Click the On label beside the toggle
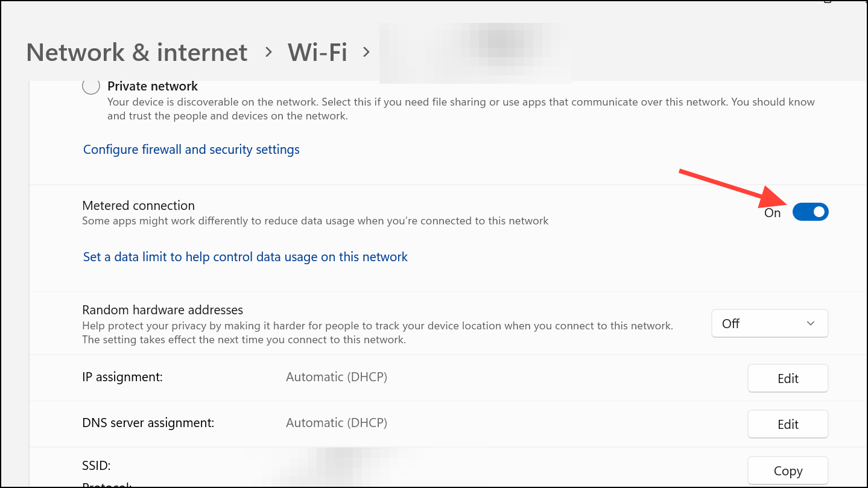Screen dimensions: 868x488 [x=773, y=213]
